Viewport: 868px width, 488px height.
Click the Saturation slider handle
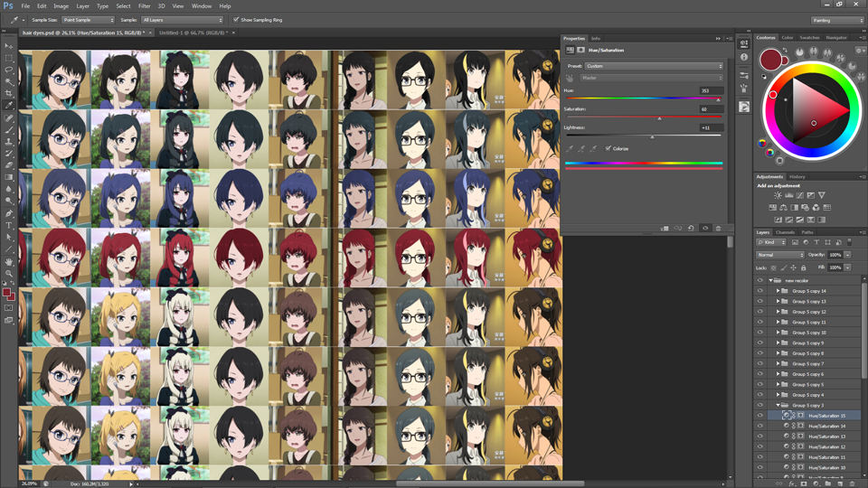coord(659,118)
